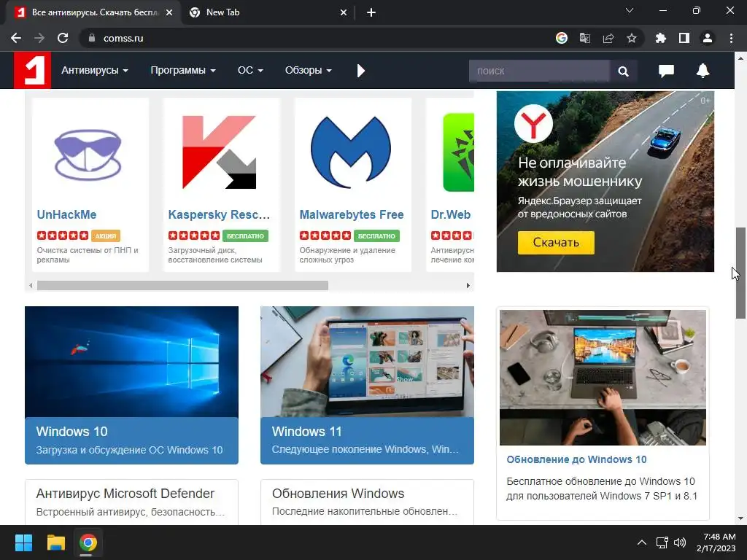
Task: Click the Malwarebytes blue logo image
Action: pos(351,152)
